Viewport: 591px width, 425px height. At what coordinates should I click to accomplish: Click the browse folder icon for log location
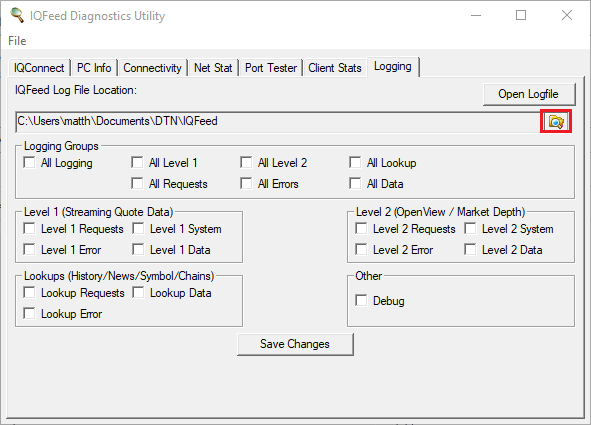tap(556, 121)
